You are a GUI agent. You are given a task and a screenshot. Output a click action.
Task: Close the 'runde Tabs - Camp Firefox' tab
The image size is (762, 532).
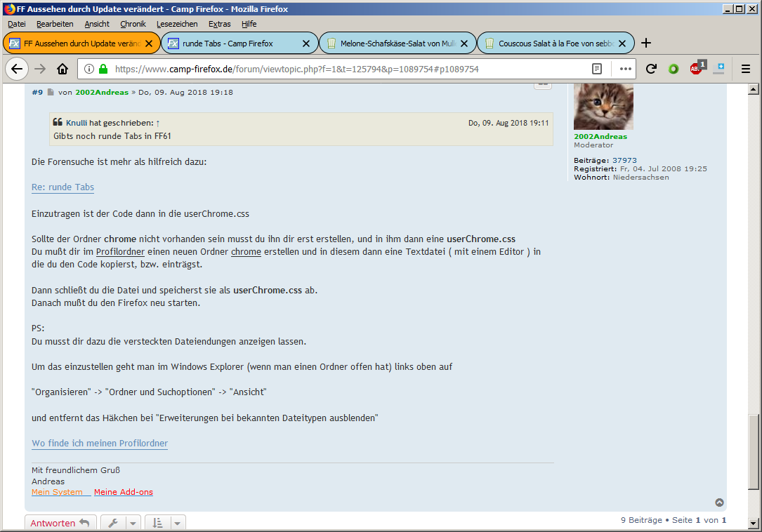pos(306,44)
